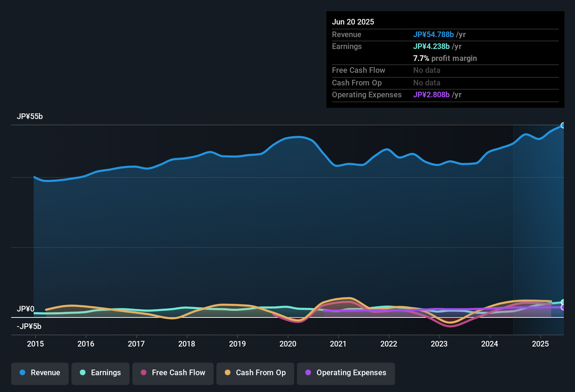Select the 2025 year label on the axis
The height and width of the screenshot is (392, 575).
540,344
